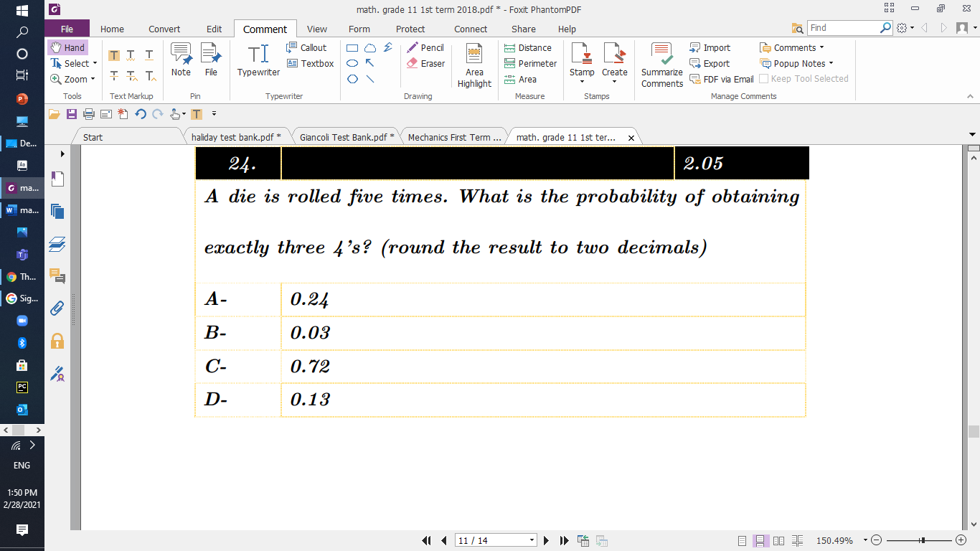This screenshot has height=551, width=980.
Task: Open the Layers navigation panel
Action: pos(57,245)
